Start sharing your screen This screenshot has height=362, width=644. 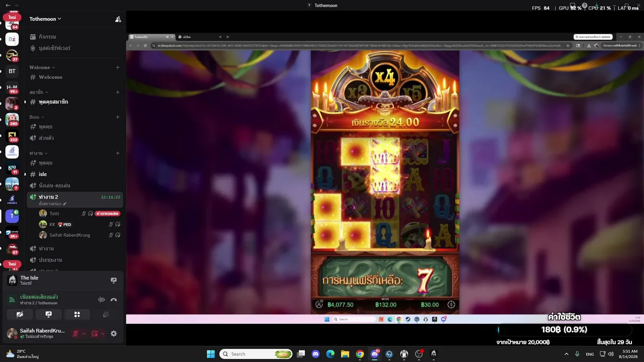coord(48,314)
